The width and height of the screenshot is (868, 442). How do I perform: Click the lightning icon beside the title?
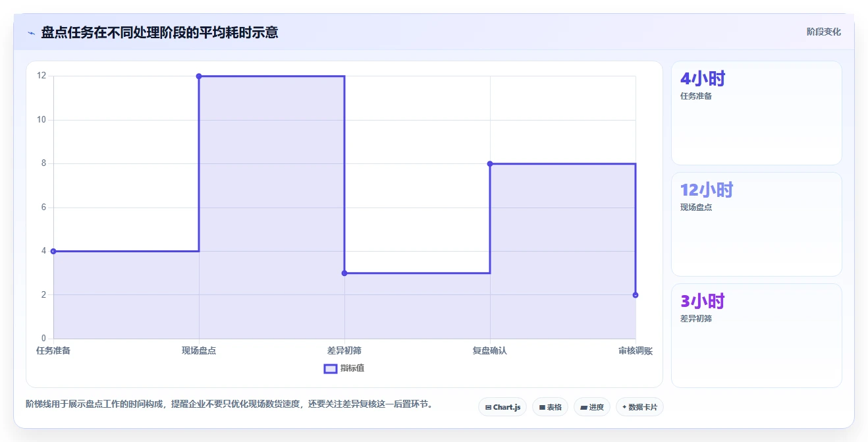(31, 33)
